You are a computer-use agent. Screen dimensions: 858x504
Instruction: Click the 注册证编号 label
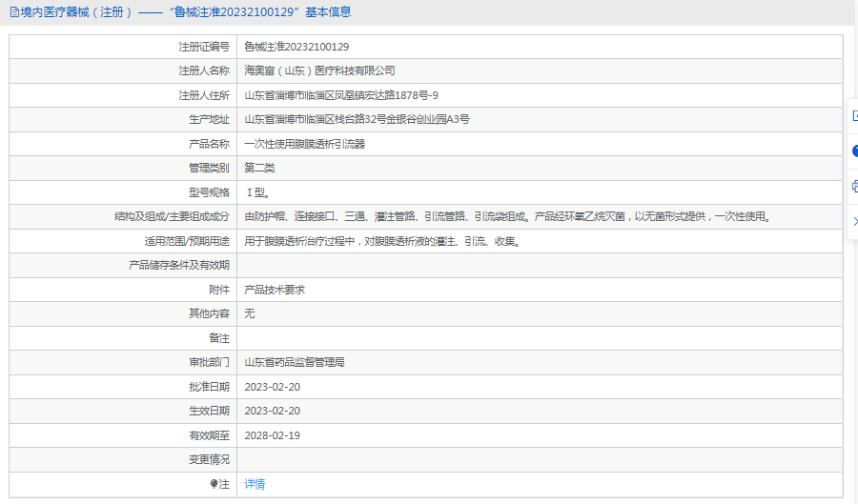coord(204,47)
